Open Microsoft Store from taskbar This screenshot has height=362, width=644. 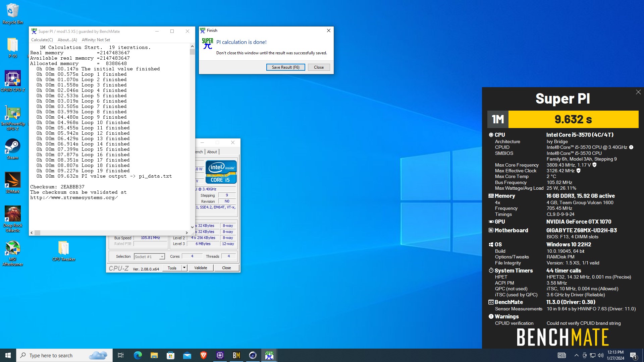pos(170,355)
